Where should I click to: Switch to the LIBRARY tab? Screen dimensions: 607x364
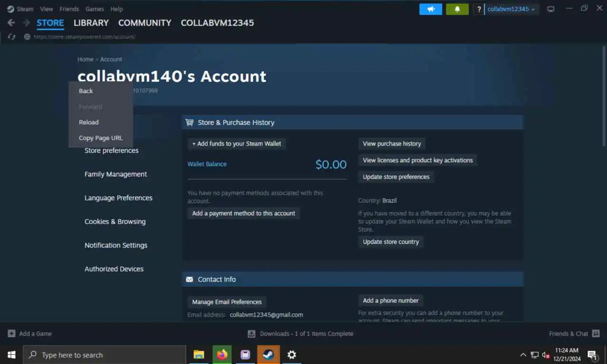pyautogui.click(x=91, y=23)
